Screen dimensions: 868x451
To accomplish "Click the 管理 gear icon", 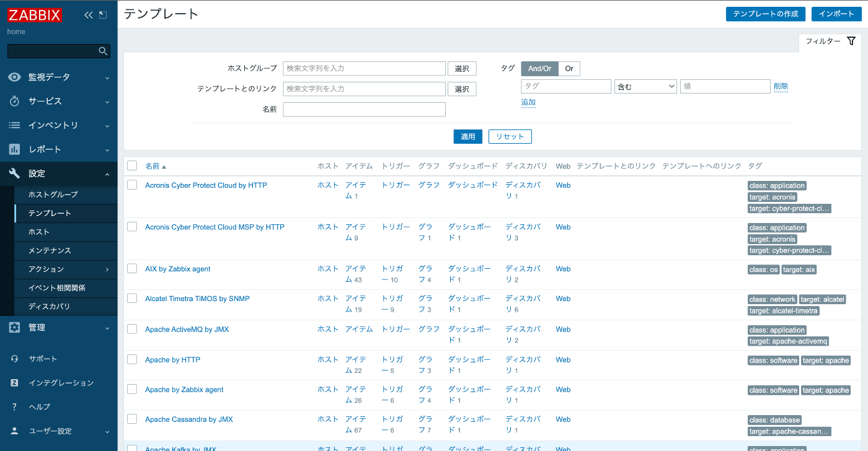I will (14, 327).
